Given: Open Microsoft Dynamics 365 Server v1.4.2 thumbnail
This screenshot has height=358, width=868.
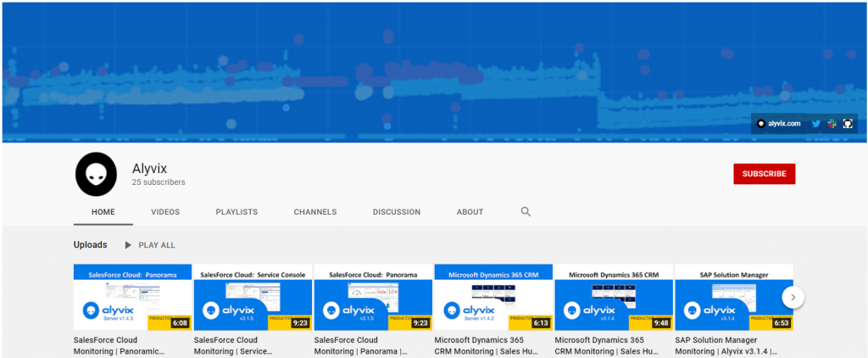Looking at the screenshot, I should (x=494, y=297).
